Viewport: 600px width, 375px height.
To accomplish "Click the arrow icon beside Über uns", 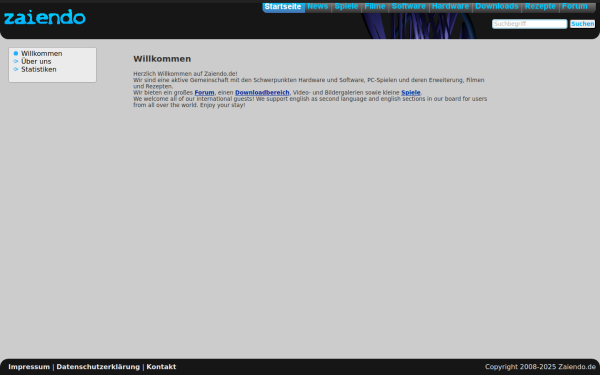I will point(16,61).
